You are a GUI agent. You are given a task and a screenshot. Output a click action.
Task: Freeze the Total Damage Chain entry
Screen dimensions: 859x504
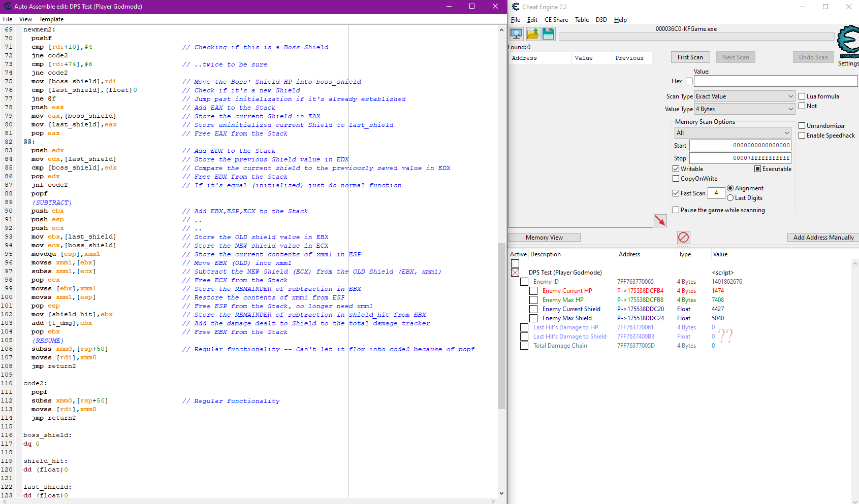coord(524,346)
